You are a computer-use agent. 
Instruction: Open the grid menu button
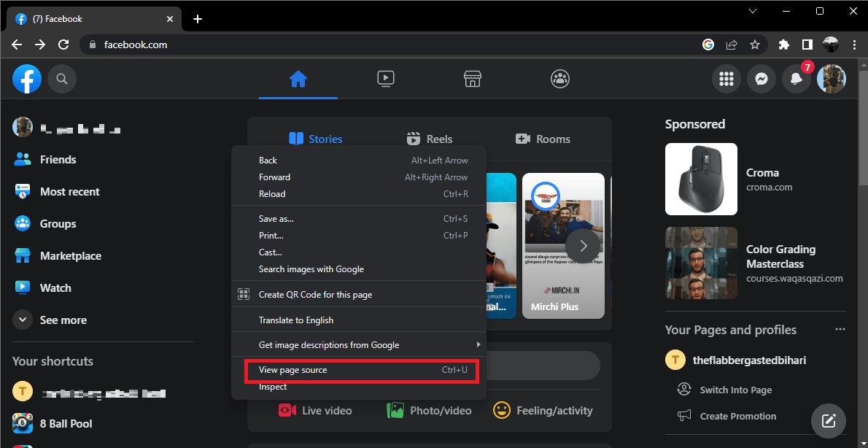(x=726, y=80)
